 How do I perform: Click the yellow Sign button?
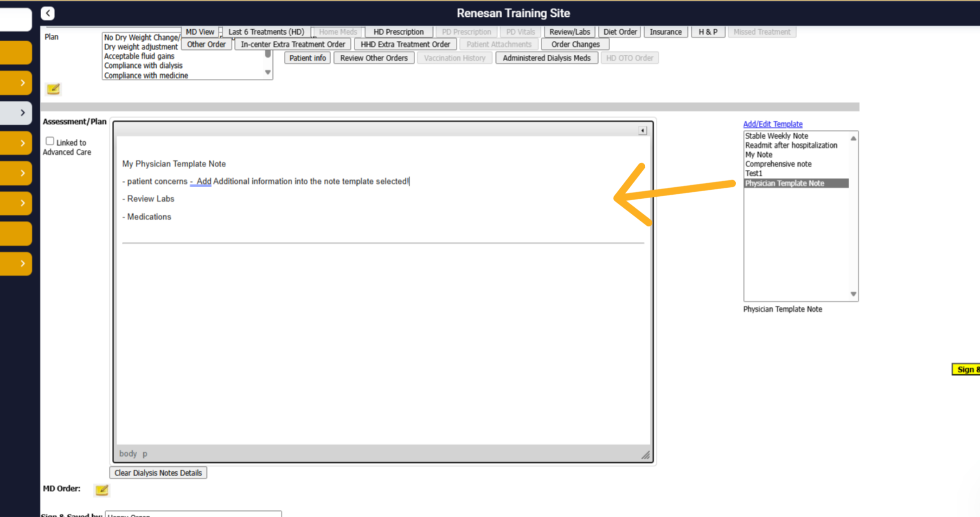coord(966,369)
